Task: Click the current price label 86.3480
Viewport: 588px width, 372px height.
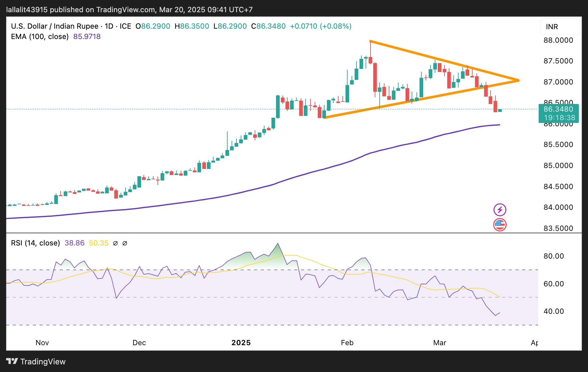Action: pyautogui.click(x=558, y=109)
